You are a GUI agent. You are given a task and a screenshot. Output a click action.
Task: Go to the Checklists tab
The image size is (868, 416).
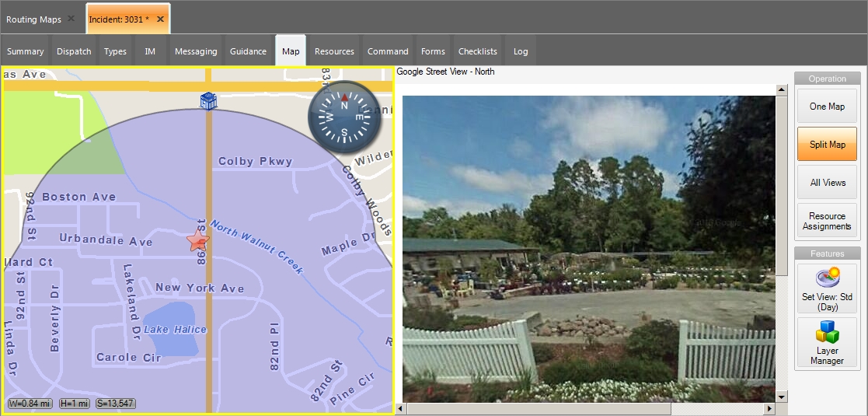(x=478, y=51)
